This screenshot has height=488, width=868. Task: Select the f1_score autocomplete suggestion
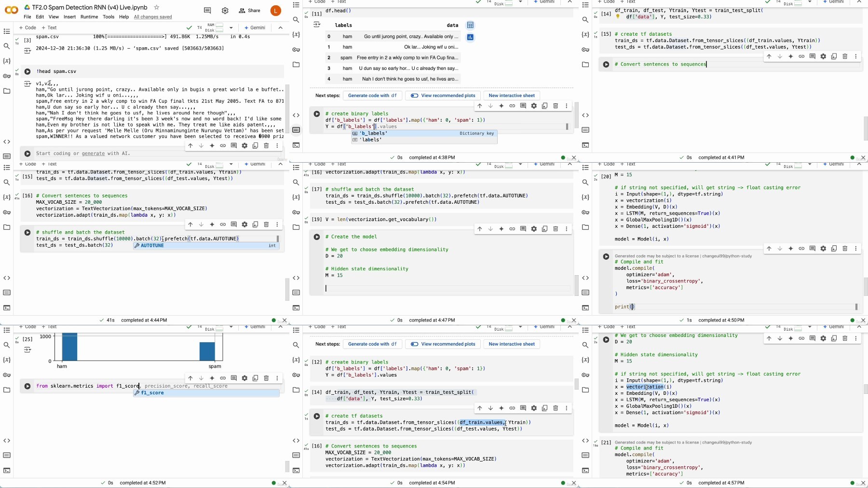click(x=206, y=393)
